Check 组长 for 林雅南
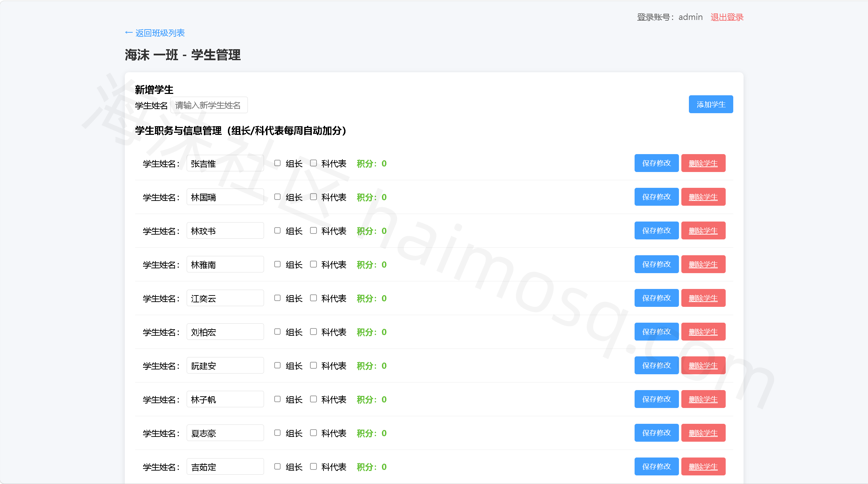This screenshot has height=484, width=868. point(277,264)
